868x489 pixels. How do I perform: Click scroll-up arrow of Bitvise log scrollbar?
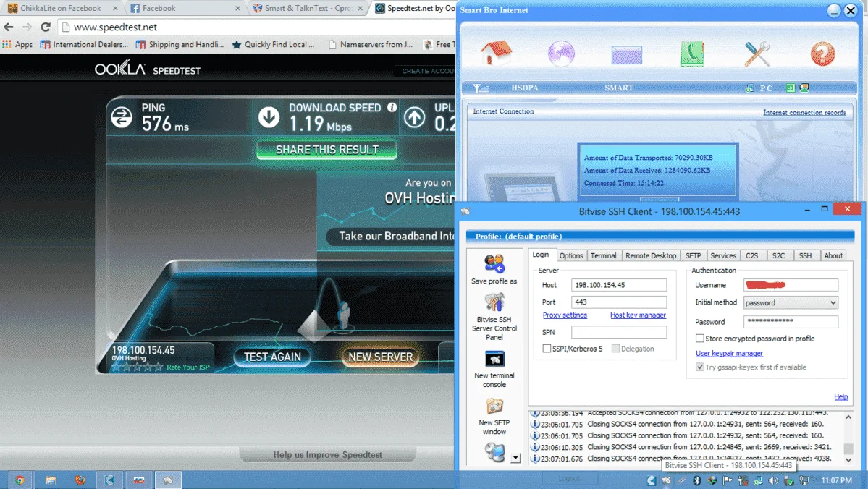pos(848,417)
